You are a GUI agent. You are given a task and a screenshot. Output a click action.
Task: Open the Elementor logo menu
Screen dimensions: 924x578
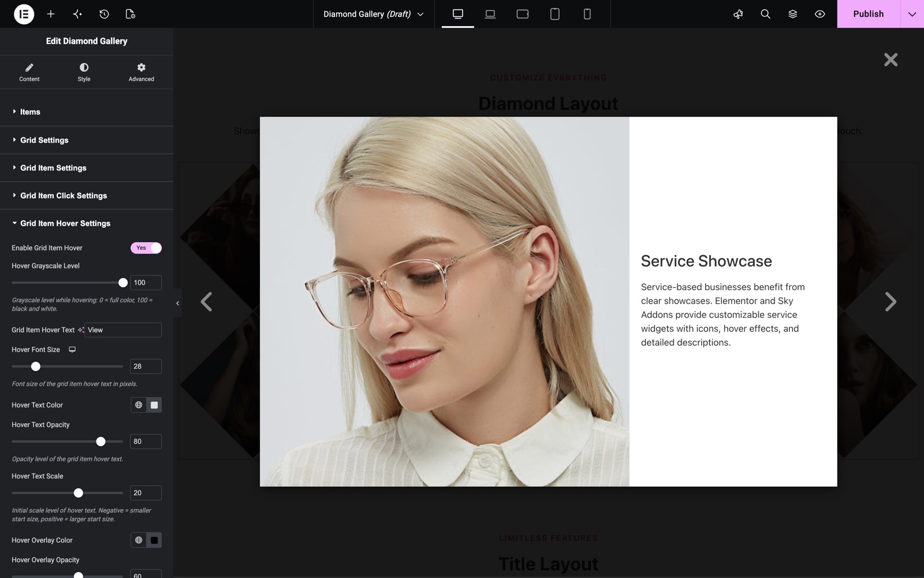[x=24, y=14]
